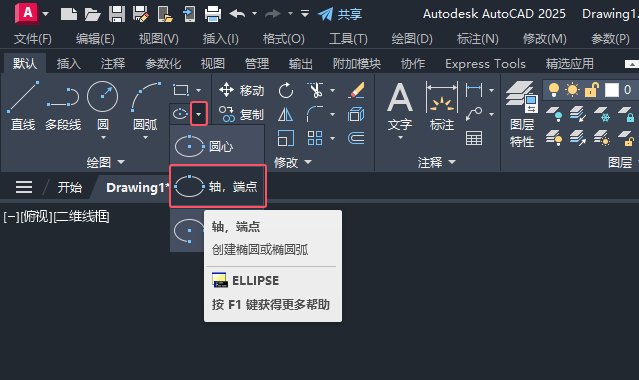Open the File (文件) menu
Screen dimensions: 639x380
tap(33, 39)
